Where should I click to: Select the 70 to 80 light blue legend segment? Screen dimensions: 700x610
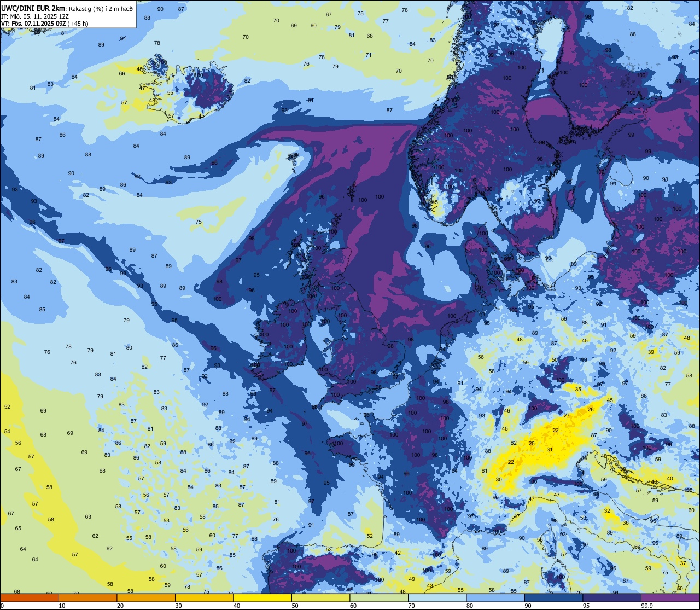(x=437, y=597)
